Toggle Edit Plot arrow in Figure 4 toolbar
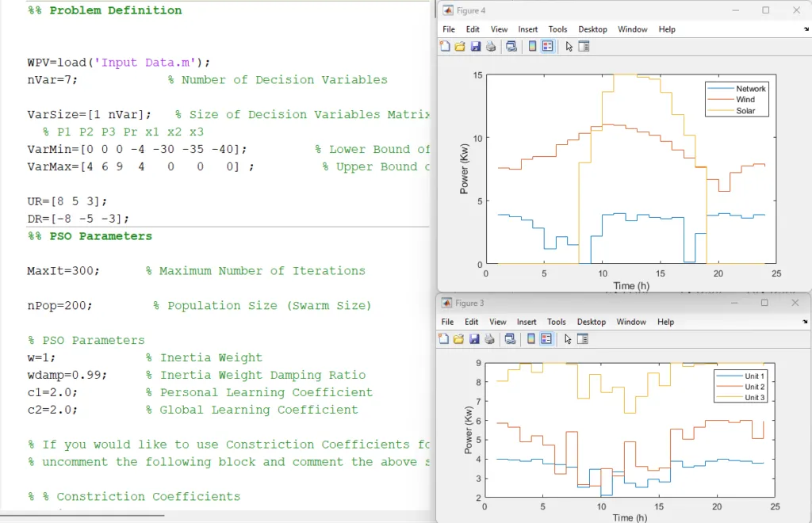Image resolution: width=812 pixels, height=523 pixels. tap(569, 47)
